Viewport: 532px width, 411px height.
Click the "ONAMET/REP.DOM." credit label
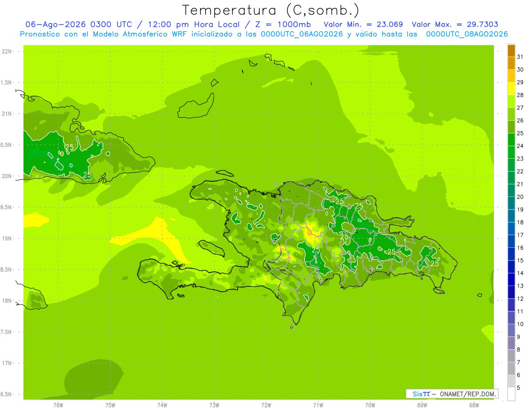tap(468, 394)
